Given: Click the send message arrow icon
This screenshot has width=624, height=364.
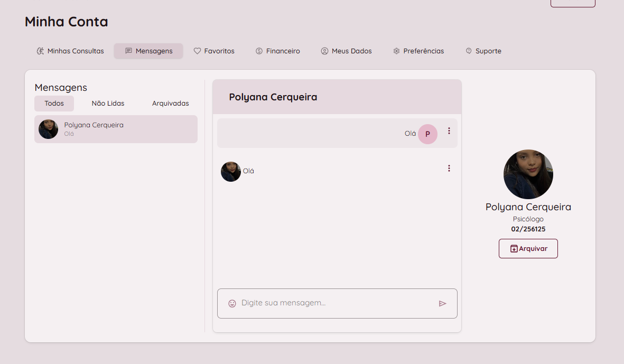Looking at the screenshot, I should (442, 303).
